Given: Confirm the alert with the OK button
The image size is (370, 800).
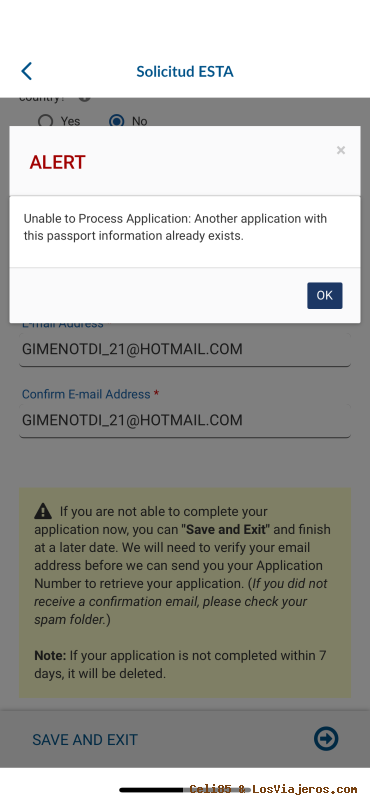Looking at the screenshot, I should pyautogui.click(x=325, y=295).
